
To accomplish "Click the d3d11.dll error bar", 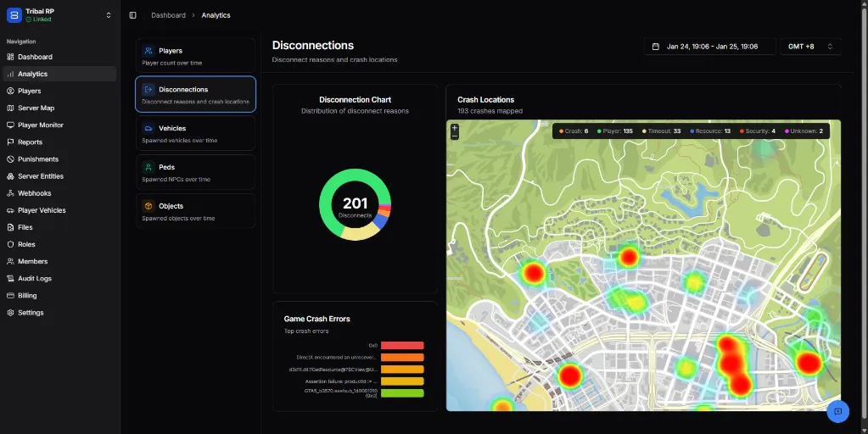I will pyautogui.click(x=402, y=370).
